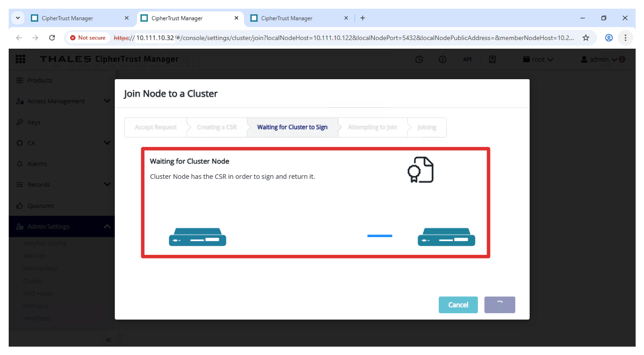This screenshot has width=644, height=355.
Task: Click the blue transfer progress bar
Action: click(x=380, y=236)
